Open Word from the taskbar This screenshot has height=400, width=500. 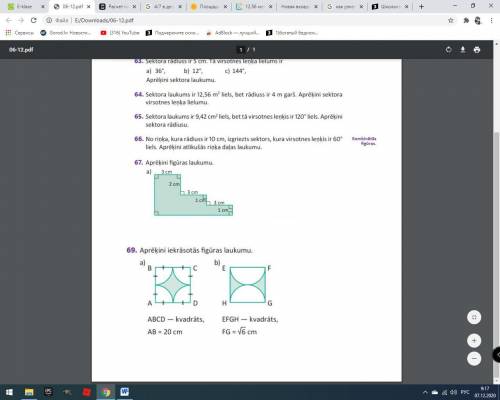(125, 392)
